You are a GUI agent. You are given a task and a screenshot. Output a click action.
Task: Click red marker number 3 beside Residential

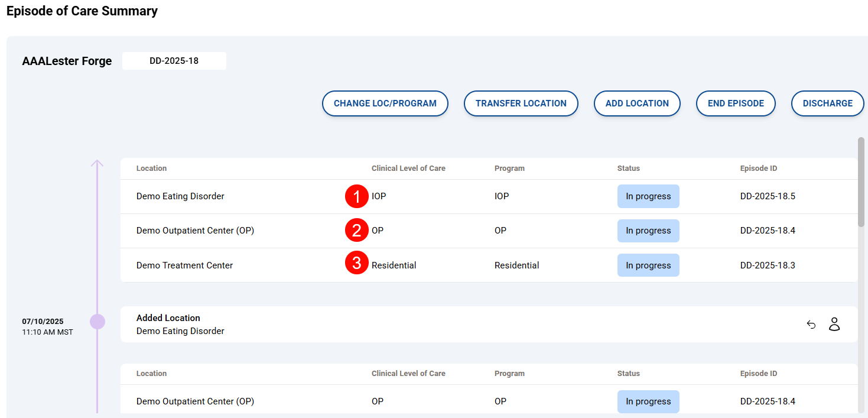[x=356, y=264]
